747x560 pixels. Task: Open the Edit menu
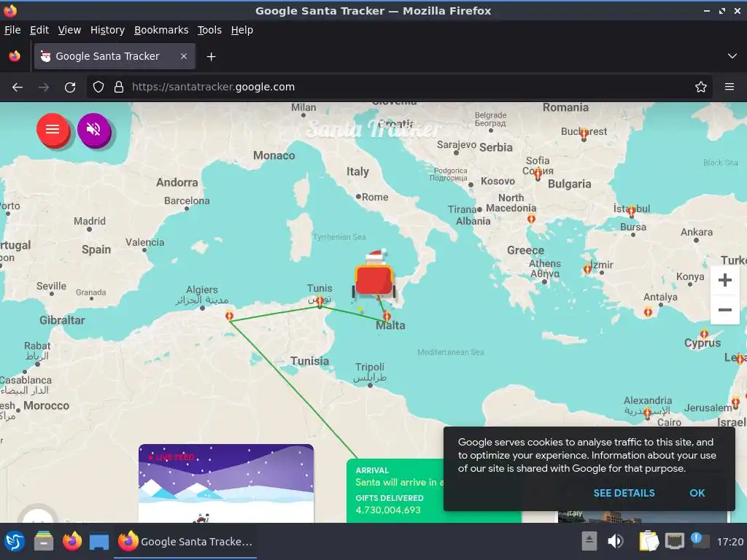point(39,30)
